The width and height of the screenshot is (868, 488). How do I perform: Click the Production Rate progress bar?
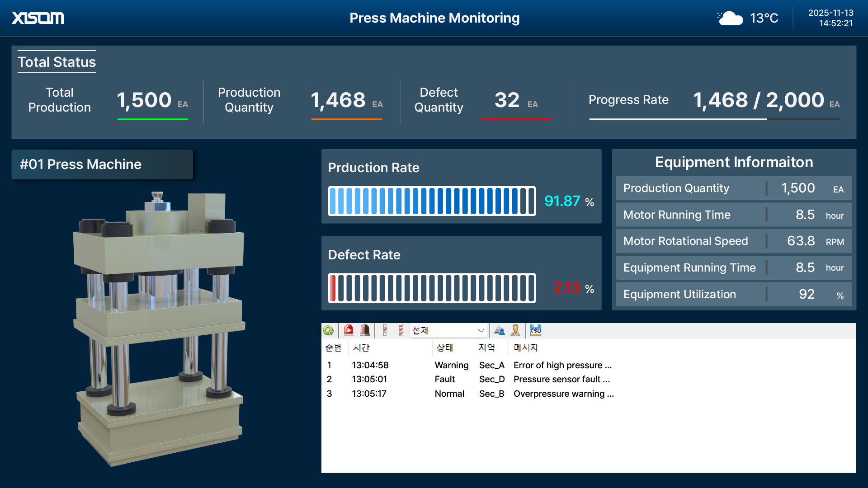coord(432,201)
